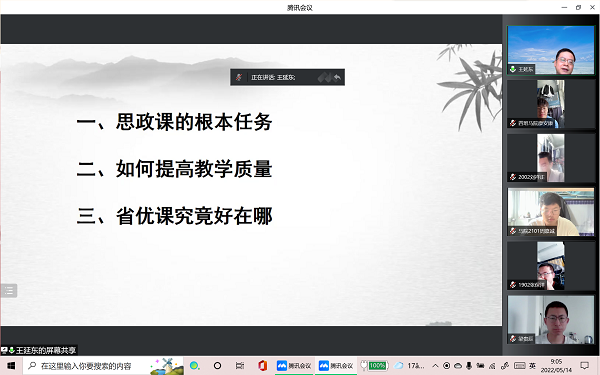Open the Windows Start menu
Screen dimensions: 600x375
11,366
